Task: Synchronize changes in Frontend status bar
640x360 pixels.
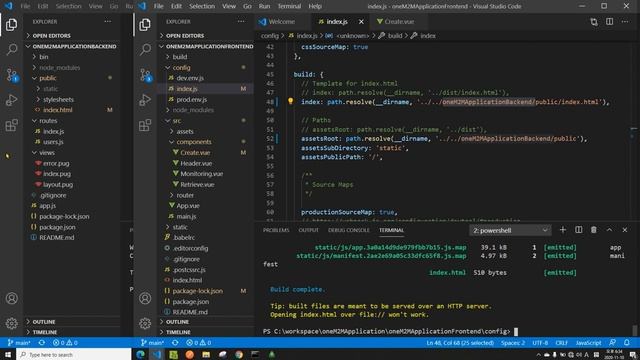Action: click(x=175, y=342)
